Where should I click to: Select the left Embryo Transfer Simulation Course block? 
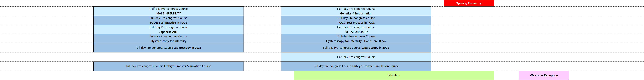[168, 66]
